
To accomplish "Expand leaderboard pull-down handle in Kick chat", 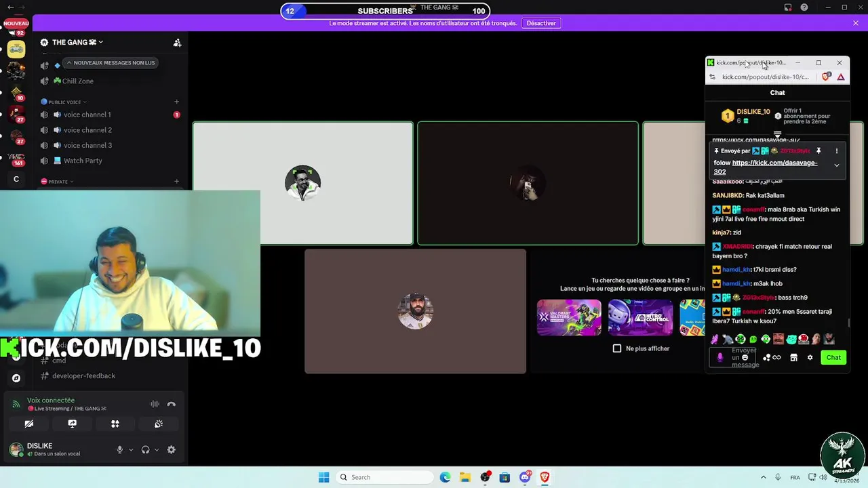I will tap(777, 134).
